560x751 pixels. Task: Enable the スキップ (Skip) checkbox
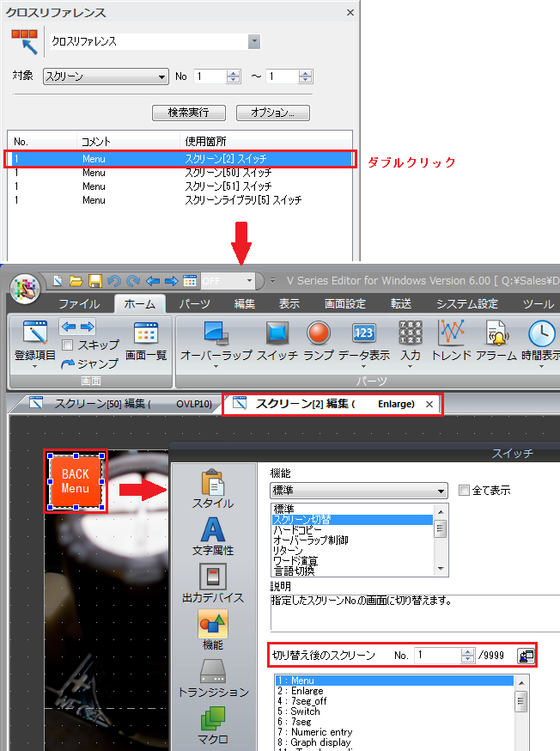click(x=67, y=345)
